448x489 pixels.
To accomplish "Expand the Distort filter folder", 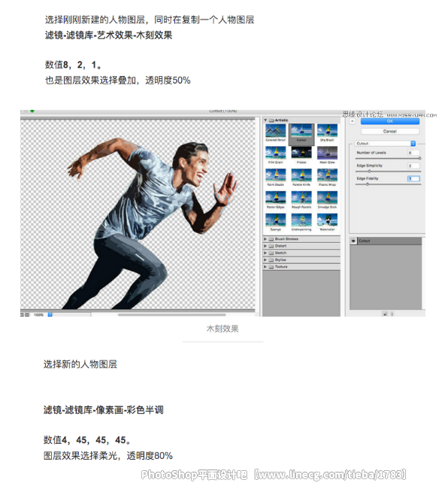I will tap(265, 246).
